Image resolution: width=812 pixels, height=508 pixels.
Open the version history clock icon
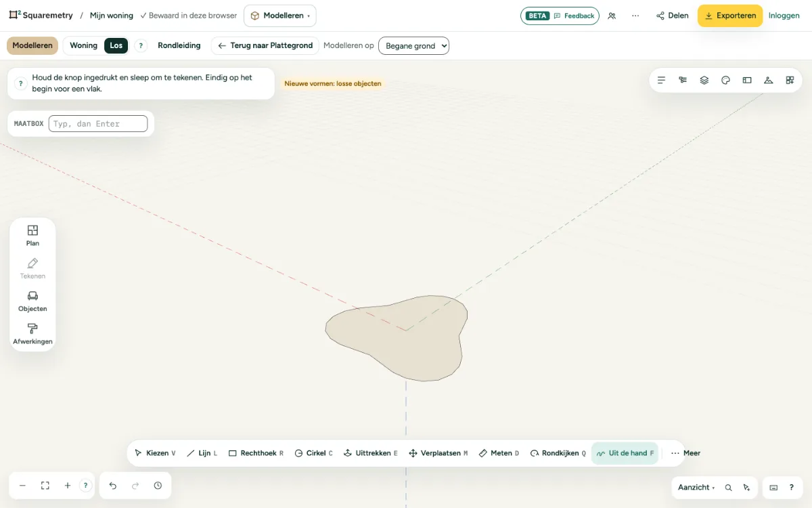(158, 486)
